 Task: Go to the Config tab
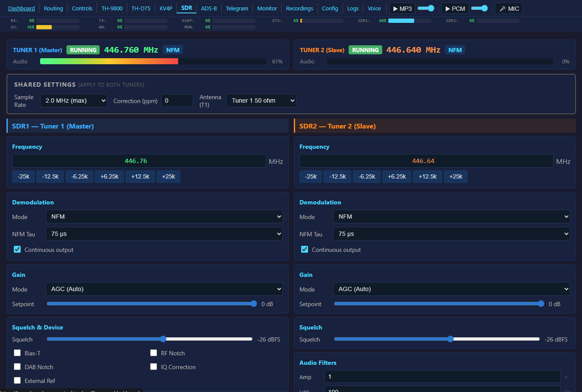tap(330, 8)
